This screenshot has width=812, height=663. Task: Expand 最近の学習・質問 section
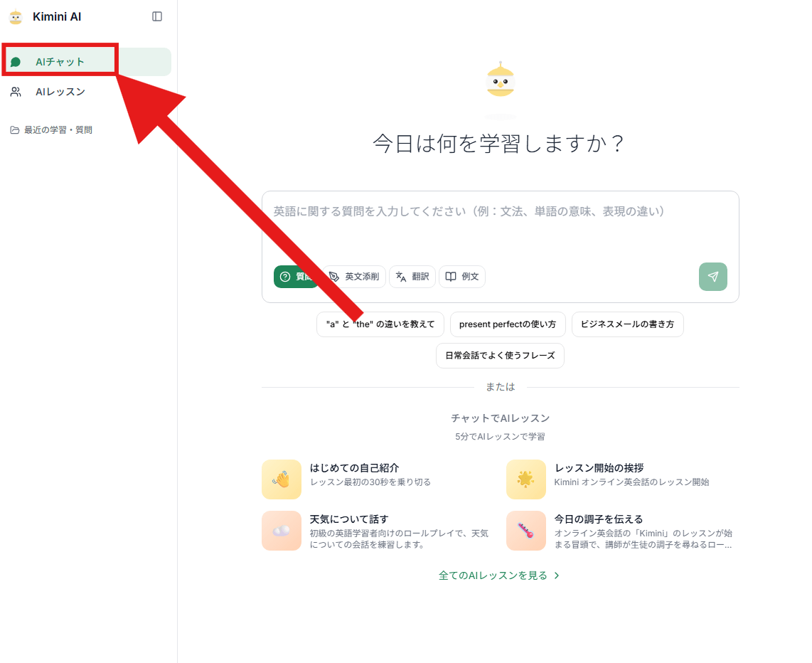[x=58, y=130]
